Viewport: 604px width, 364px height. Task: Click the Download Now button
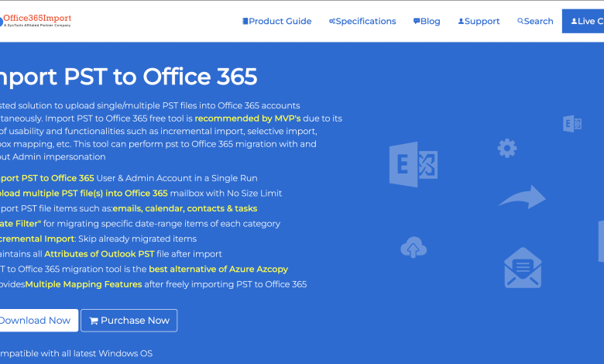38,320
